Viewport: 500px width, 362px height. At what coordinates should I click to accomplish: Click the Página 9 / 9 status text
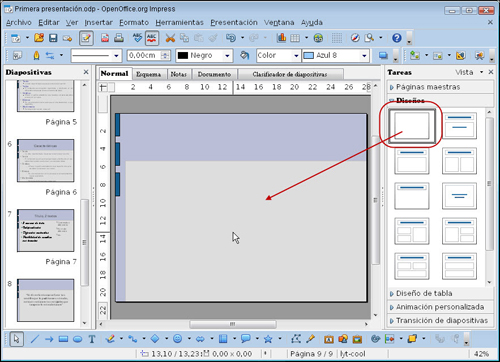tap(312, 354)
